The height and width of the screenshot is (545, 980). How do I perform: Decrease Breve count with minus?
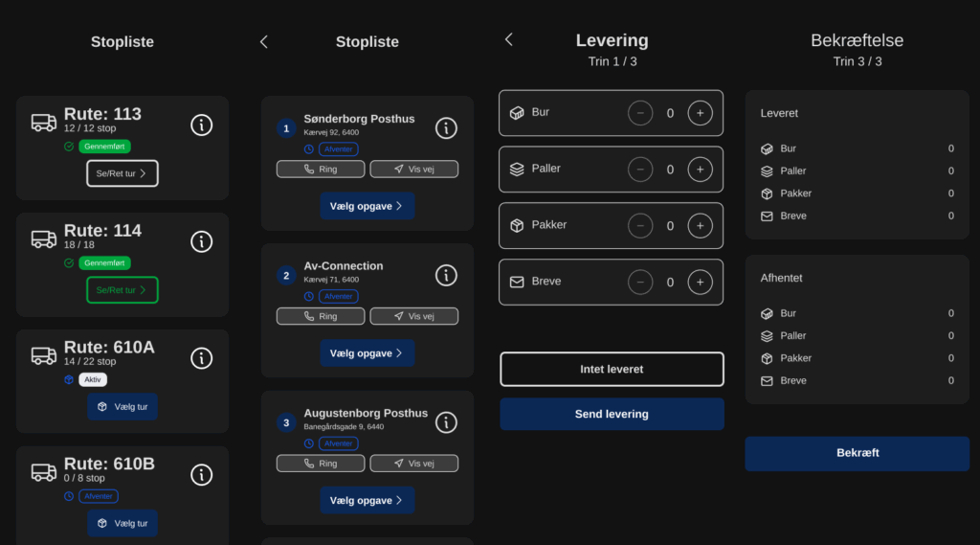coord(640,283)
